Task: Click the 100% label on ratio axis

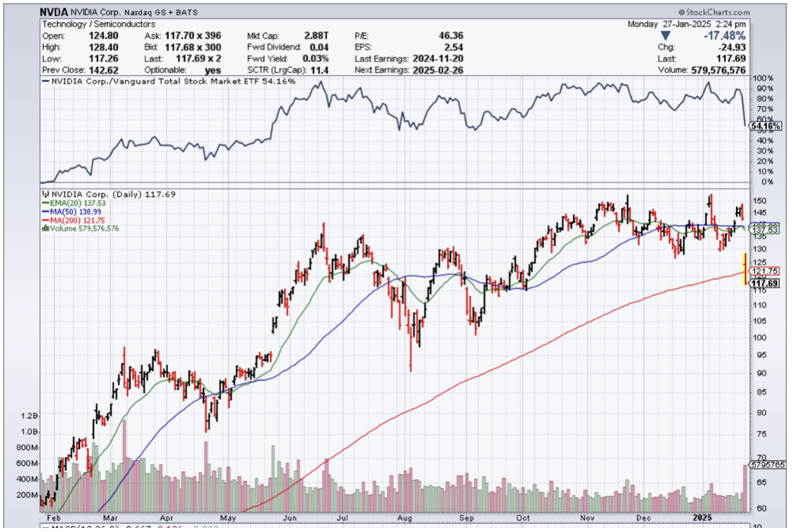Action: (x=764, y=78)
